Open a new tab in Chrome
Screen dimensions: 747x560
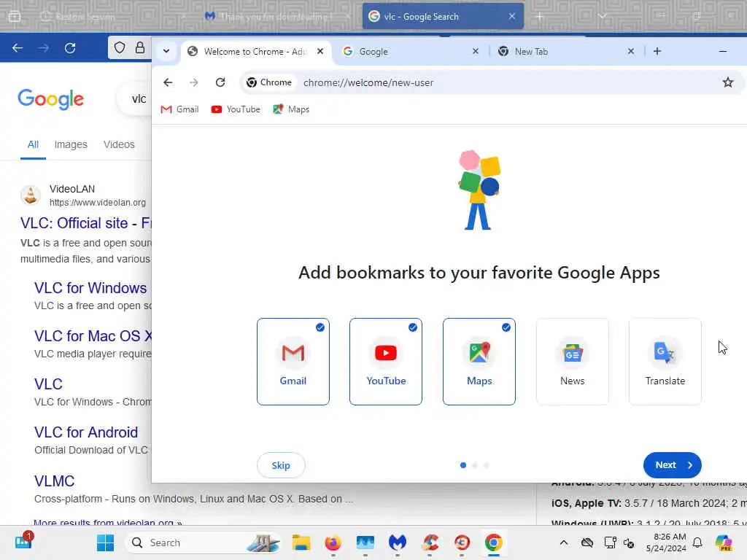pos(657,51)
